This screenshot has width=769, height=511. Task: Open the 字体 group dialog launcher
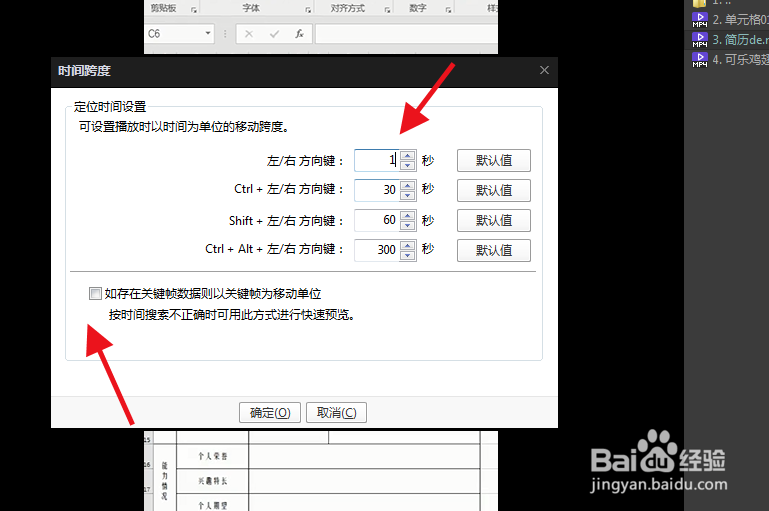click(x=308, y=9)
